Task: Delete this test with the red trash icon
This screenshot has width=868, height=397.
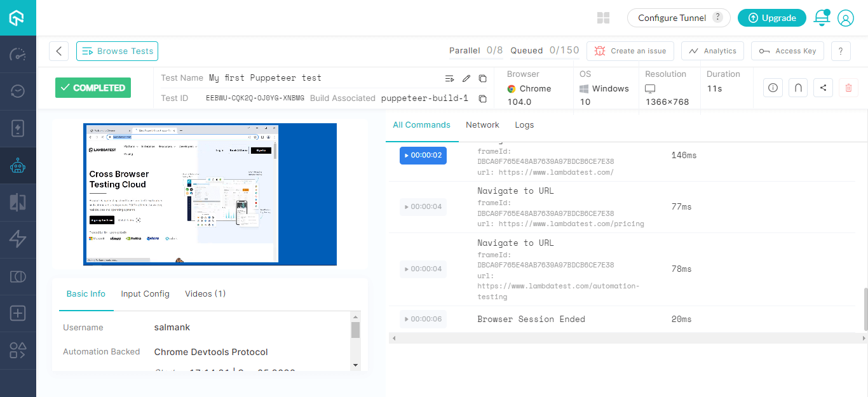Action: coord(848,88)
